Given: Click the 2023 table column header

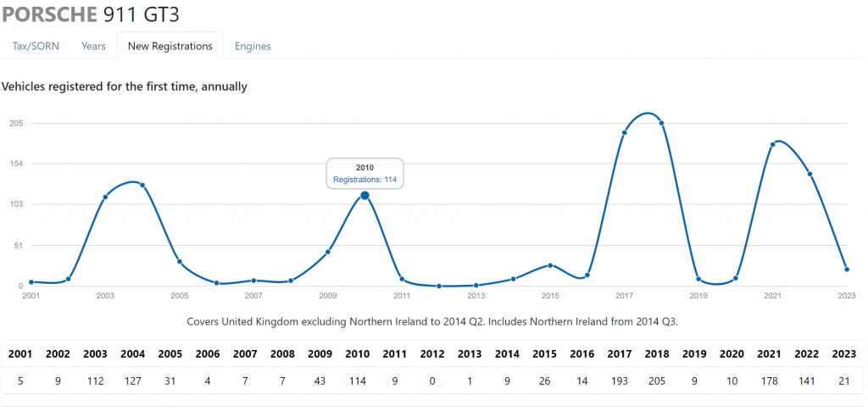Looking at the screenshot, I should click(844, 354).
